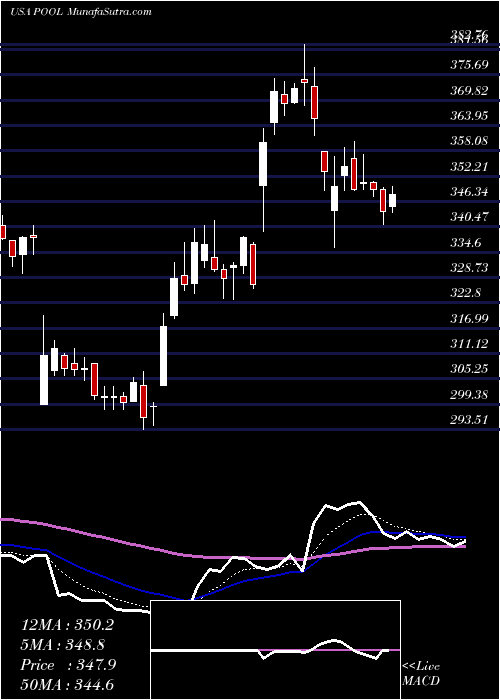
Task: Click the 358.08 price axis label
Action: (469, 141)
